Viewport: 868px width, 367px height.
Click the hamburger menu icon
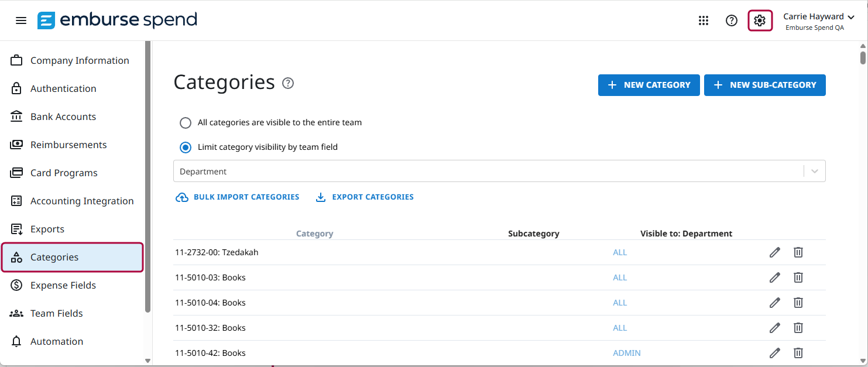(21, 20)
